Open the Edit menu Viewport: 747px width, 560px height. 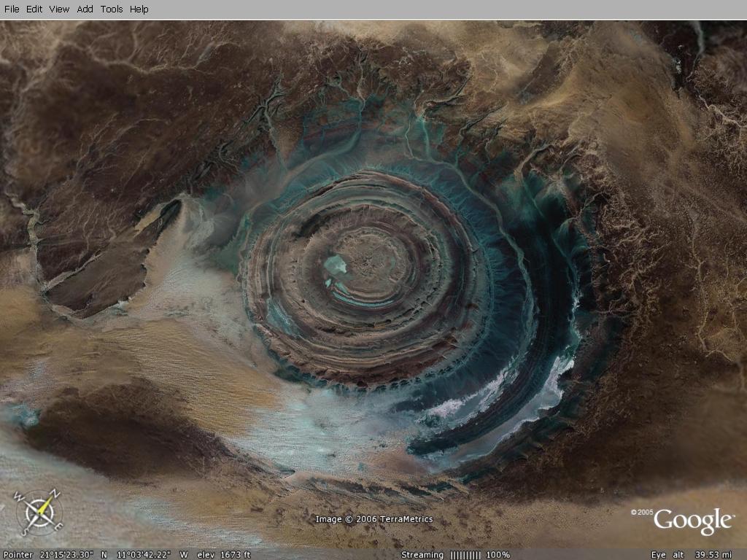pos(34,9)
